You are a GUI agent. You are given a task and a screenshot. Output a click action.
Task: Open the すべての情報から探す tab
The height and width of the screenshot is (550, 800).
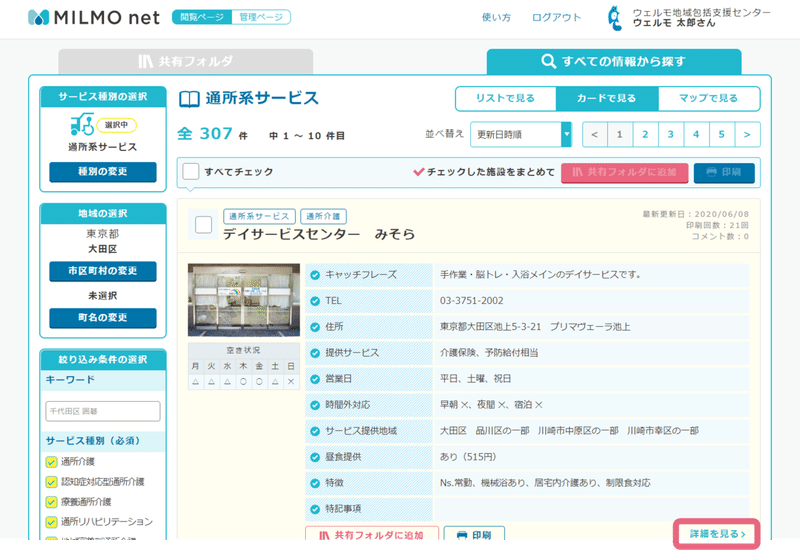point(614,62)
